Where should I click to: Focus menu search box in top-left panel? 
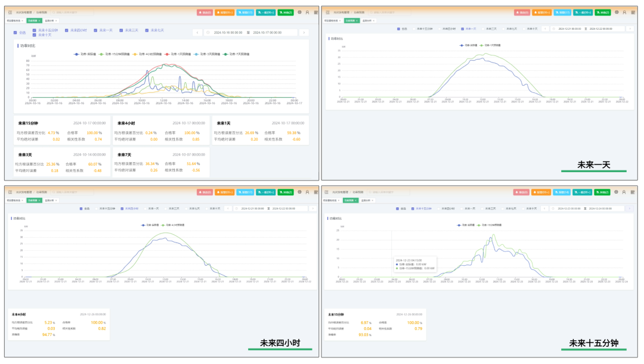coord(72,13)
